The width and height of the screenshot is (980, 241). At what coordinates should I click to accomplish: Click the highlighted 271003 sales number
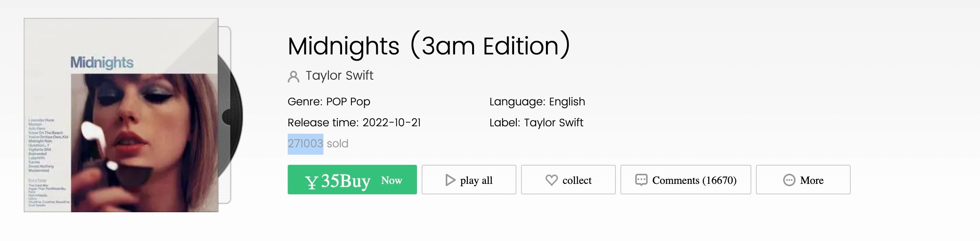tap(306, 144)
